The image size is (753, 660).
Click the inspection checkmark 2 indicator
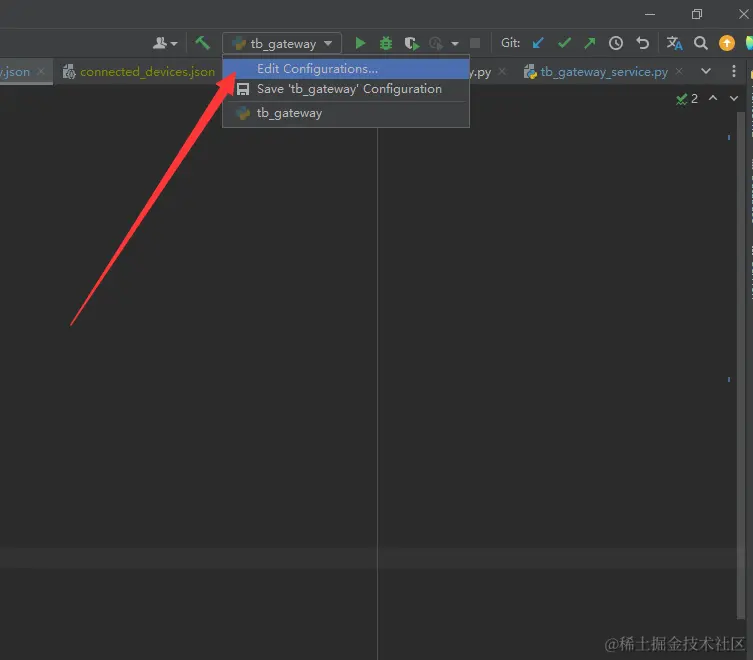pos(687,99)
